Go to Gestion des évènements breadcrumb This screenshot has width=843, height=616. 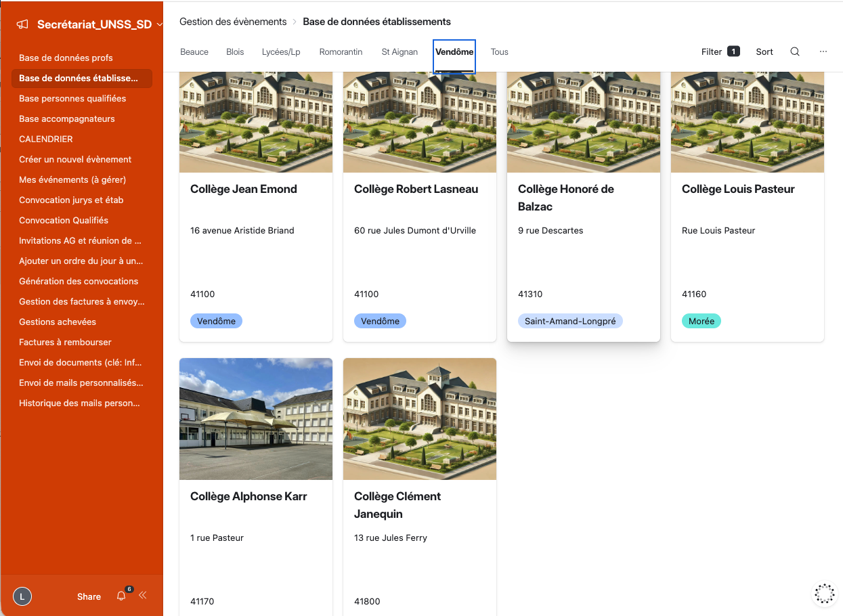233,22
